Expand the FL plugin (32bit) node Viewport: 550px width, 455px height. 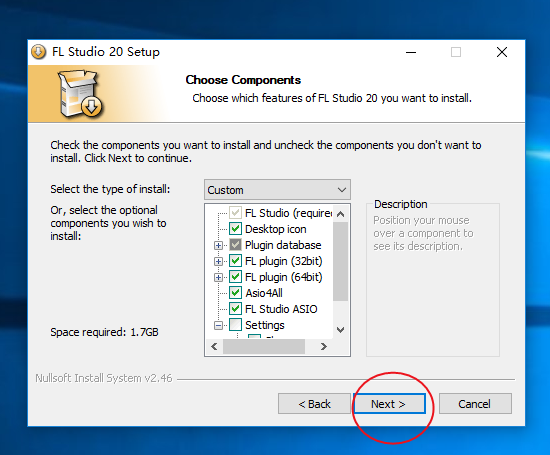pyautogui.click(x=218, y=261)
